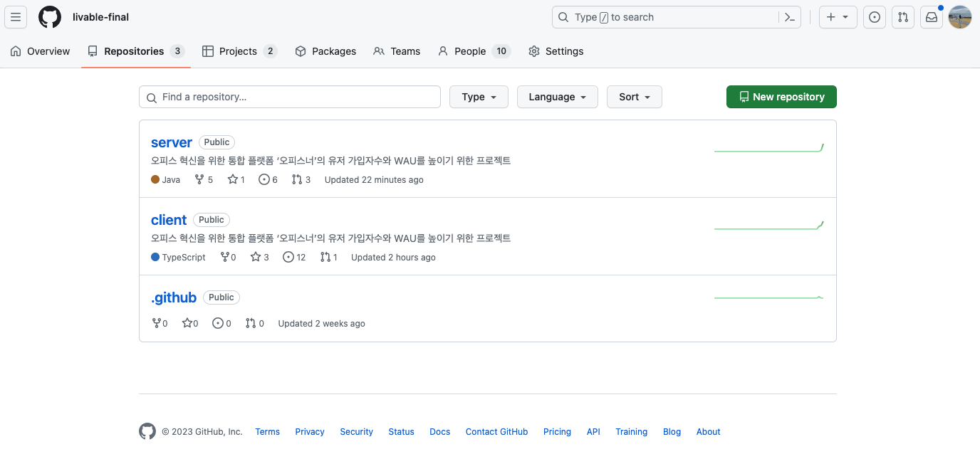Open the Packages tab
Image resolution: width=980 pixels, height=454 pixels.
coord(325,51)
